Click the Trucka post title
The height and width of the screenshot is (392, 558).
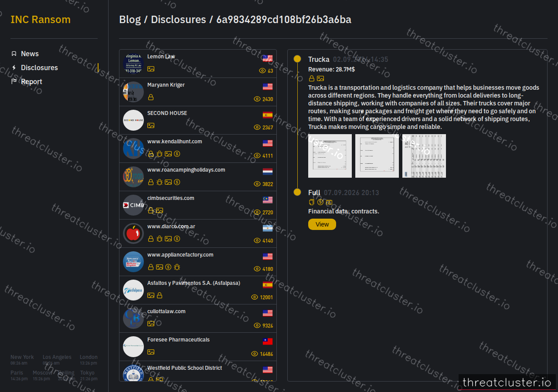click(x=319, y=59)
